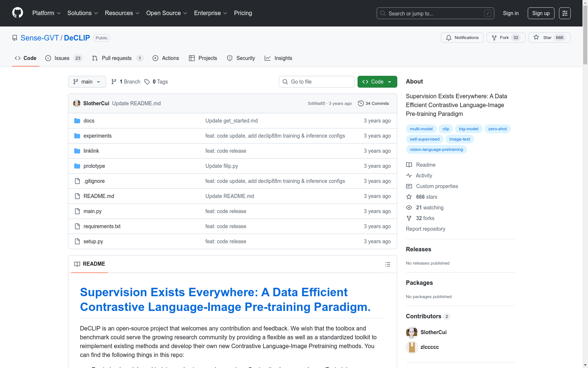Open README outline list icon
588x368 pixels.
pyautogui.click(x=387, y=264)
